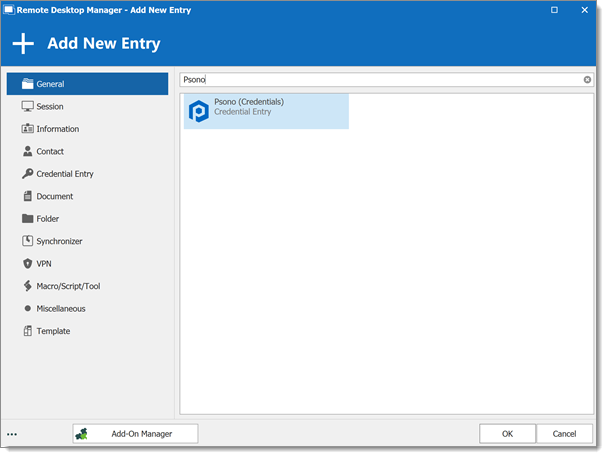Image resolution: width=607 pixels, height=458 pixels.
Task: Click the 'Credential Entry' subtitle under Psono
Action: click(243, 112)
